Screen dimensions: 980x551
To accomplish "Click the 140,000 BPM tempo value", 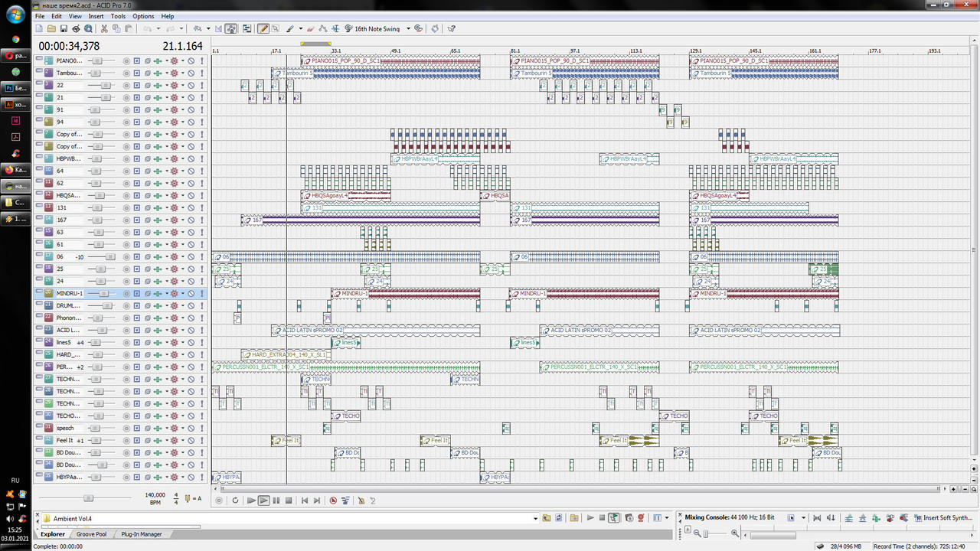I will coord(155,495).
